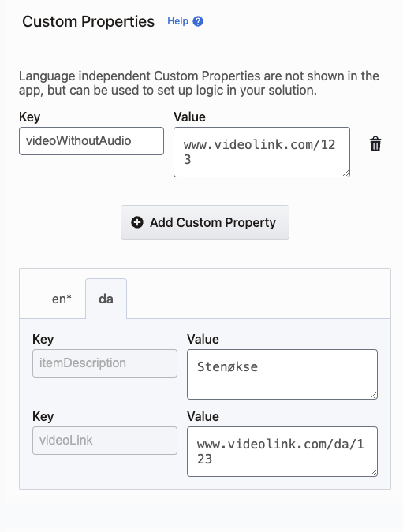Click the Custom Properties heading
Image resolution: width=403 pixels, height=532 pixels.
pos(88,21)
